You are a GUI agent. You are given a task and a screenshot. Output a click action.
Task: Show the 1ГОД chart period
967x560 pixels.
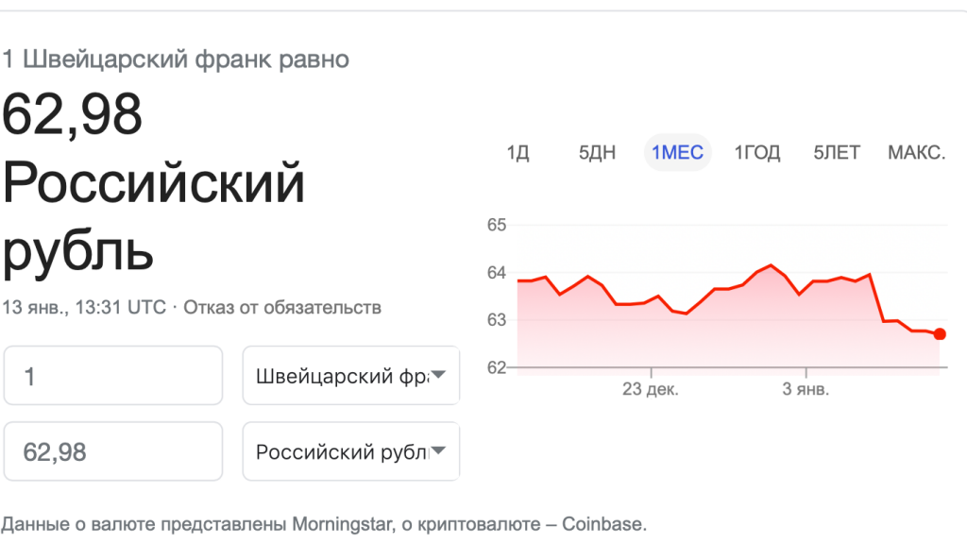point(757,152)
